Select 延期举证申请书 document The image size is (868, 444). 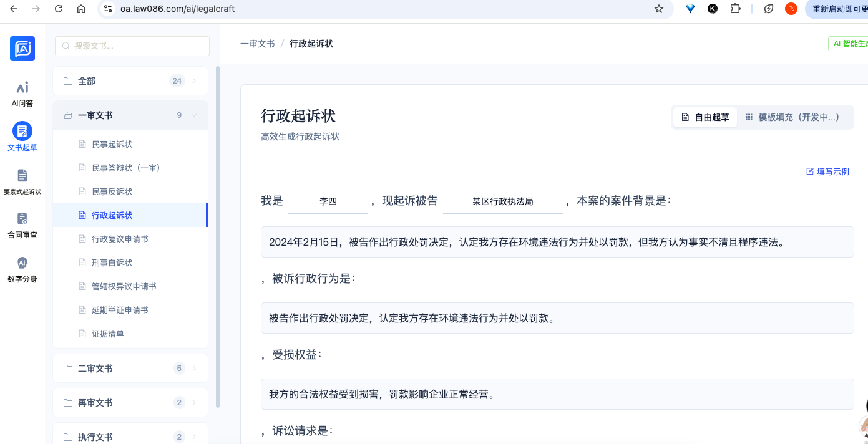click(x=130, y=310)
